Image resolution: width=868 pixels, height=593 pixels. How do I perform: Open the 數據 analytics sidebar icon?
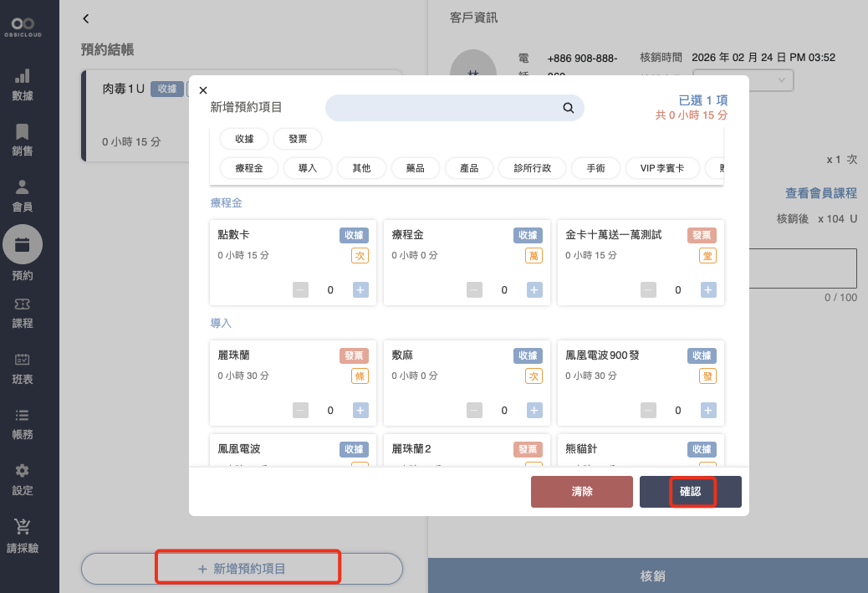(23, 76)
